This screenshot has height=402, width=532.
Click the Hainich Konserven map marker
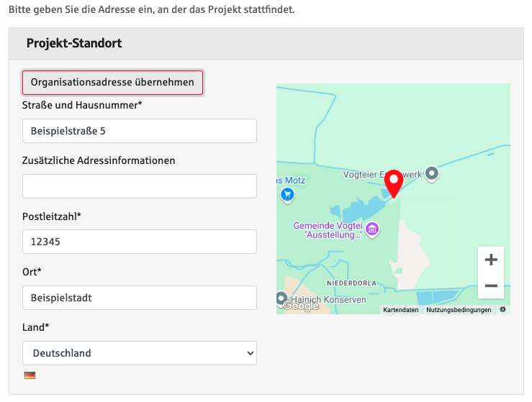coord(281,298)
